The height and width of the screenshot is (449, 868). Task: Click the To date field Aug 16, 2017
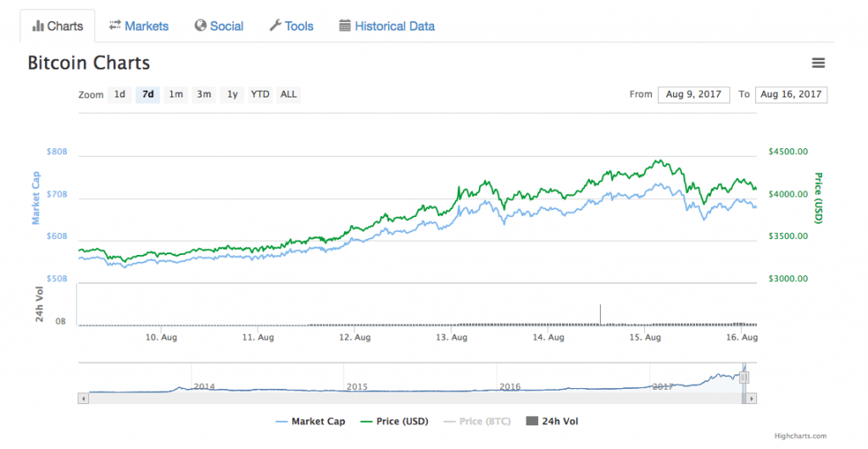tap(791, 95)
